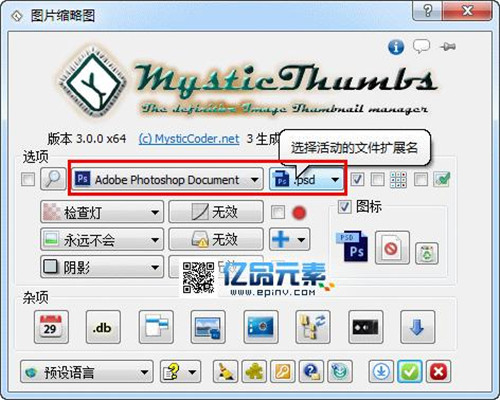Click the MysticThumbs logo banner
This screenshot has width=500, height=400.
click(248, 83)
